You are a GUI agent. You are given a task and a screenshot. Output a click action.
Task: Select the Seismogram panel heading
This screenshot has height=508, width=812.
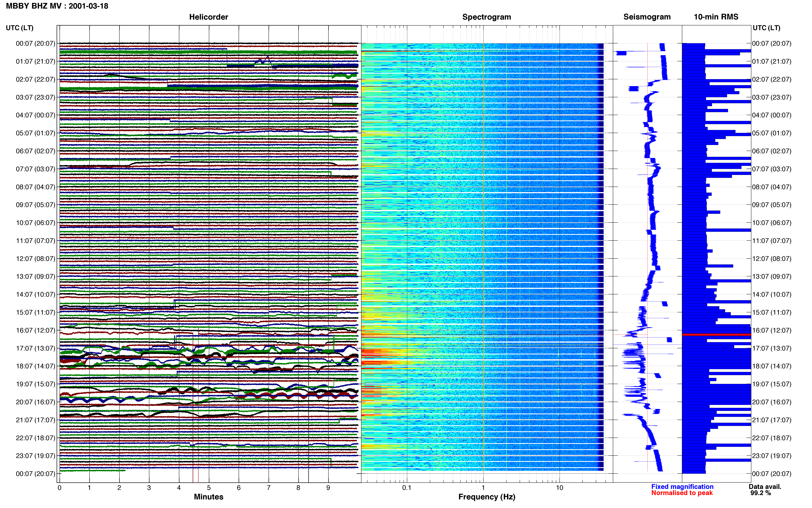(x=647, y=17)
